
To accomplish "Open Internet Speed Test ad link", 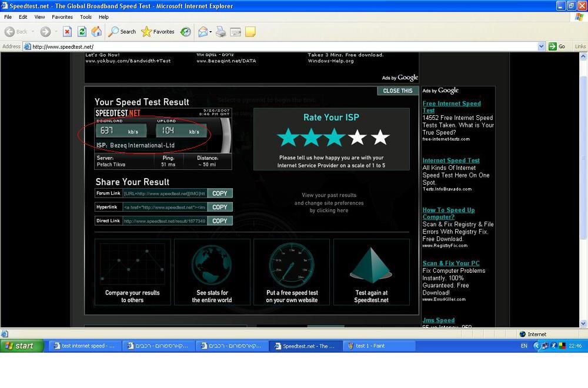I will pos(451,160).
